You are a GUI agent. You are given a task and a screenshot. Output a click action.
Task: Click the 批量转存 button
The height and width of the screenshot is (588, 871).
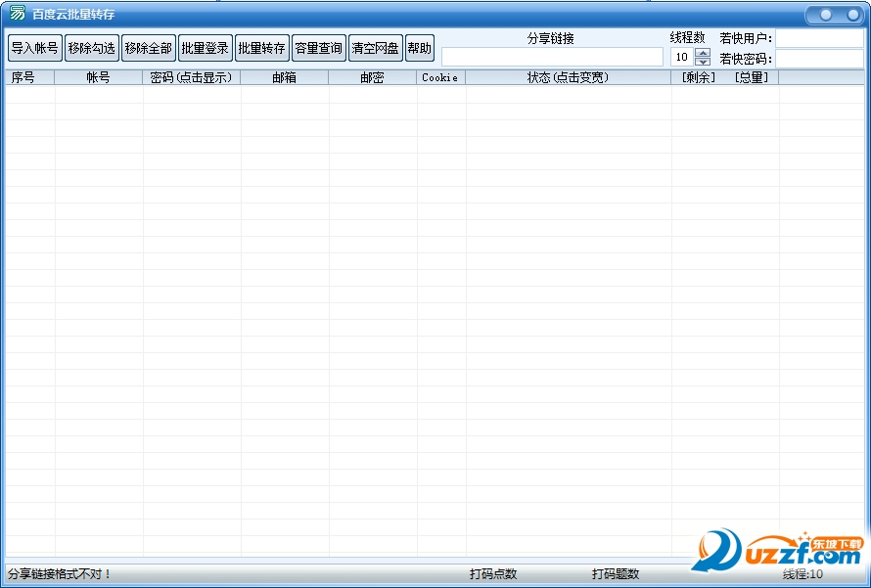[261, 48]
